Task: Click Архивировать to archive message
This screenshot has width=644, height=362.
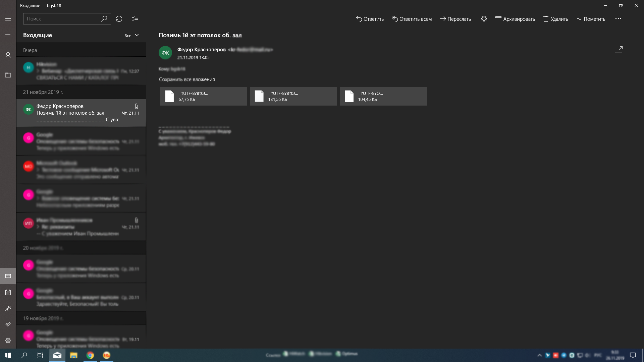Action: click(515, 19)
